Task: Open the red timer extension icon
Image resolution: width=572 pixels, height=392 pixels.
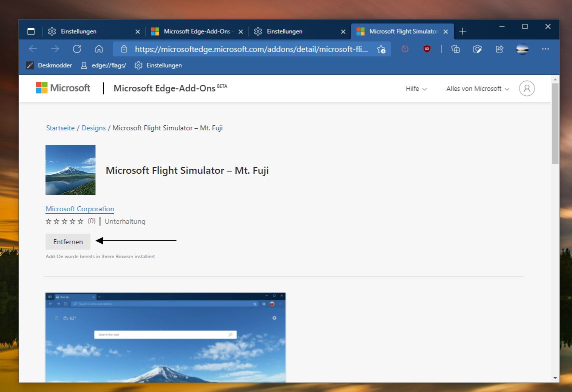Action: 405,49
